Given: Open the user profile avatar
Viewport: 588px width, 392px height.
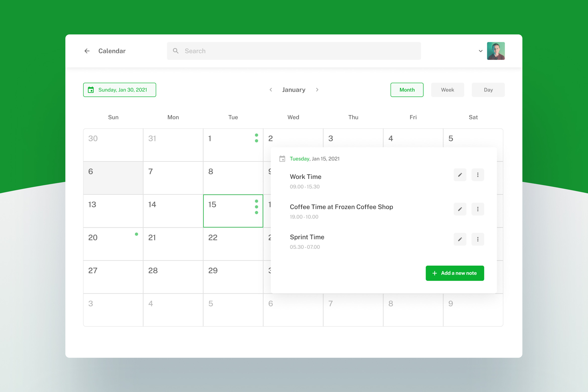Looking at the screenshot, I should click(496, 51).
